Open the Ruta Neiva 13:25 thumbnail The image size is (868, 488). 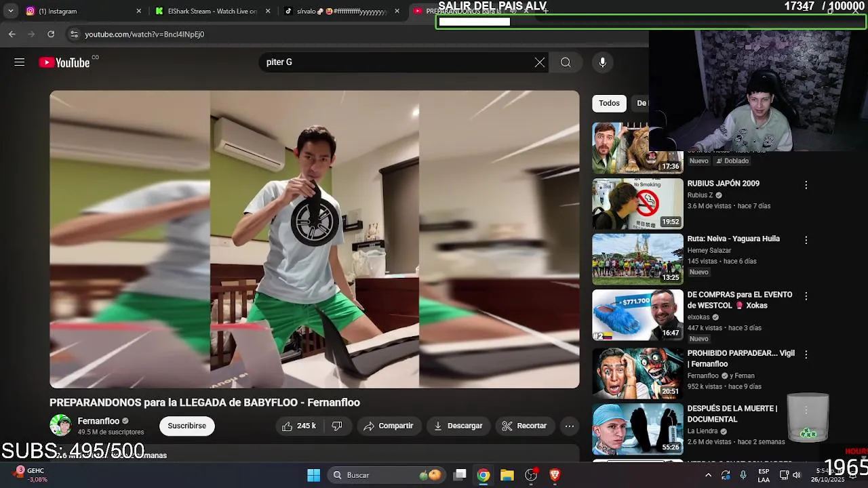[x=637, y=260]
